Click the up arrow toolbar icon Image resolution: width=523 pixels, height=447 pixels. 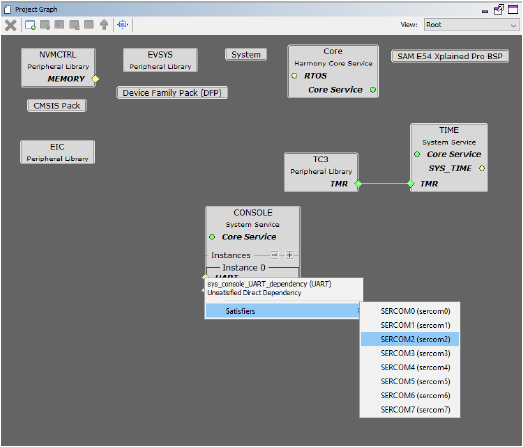(104, 25)
